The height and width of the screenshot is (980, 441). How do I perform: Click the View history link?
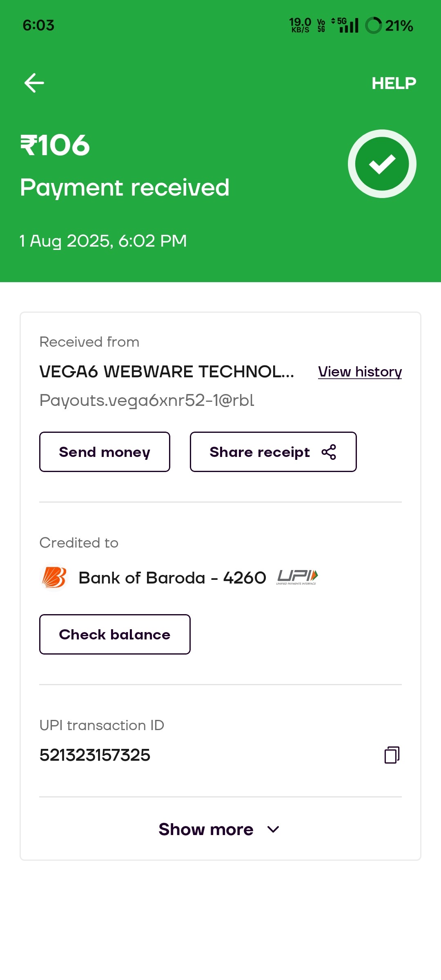(360, 372)
